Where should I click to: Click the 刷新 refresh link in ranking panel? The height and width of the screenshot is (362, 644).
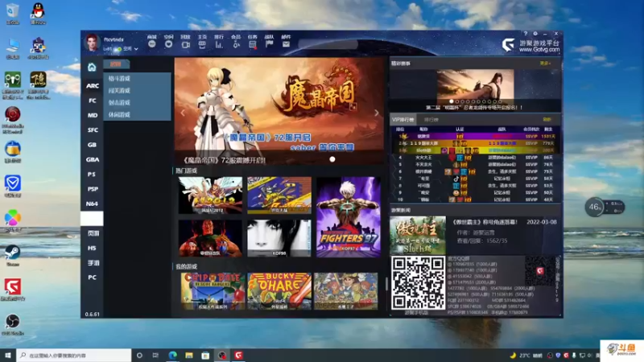click(x=547, y=119)
